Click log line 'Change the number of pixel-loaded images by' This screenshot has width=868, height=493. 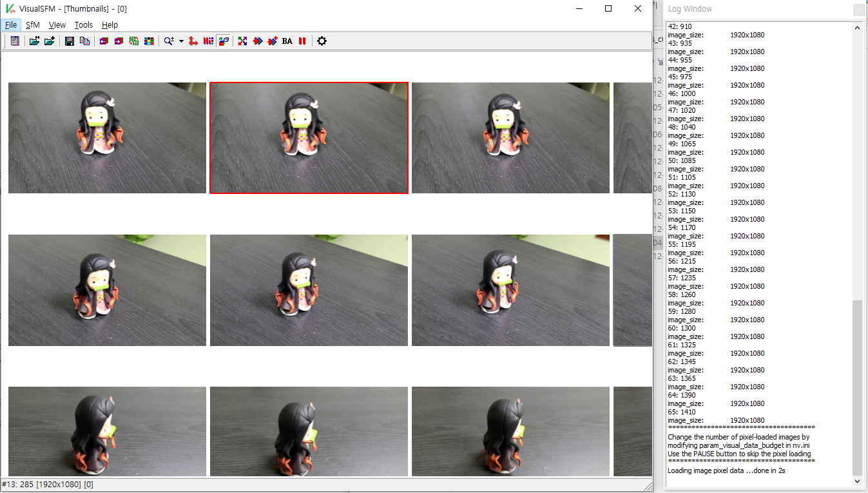[x=738, y=437]
